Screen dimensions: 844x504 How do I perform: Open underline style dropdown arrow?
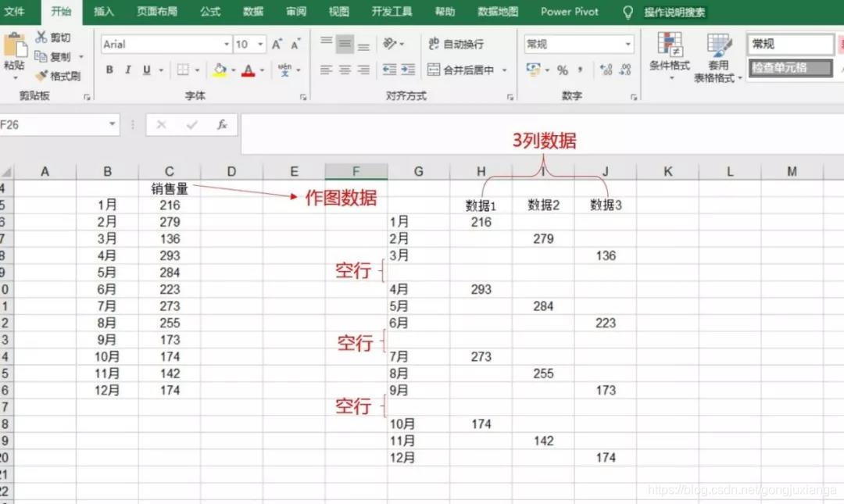[x=161, y=70]
